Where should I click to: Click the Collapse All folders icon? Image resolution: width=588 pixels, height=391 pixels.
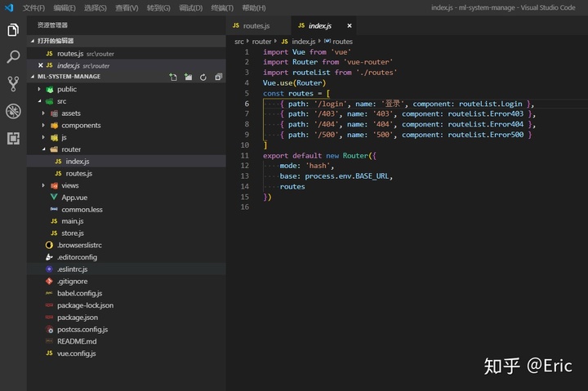pyautogui.click(x=218, y=77)
